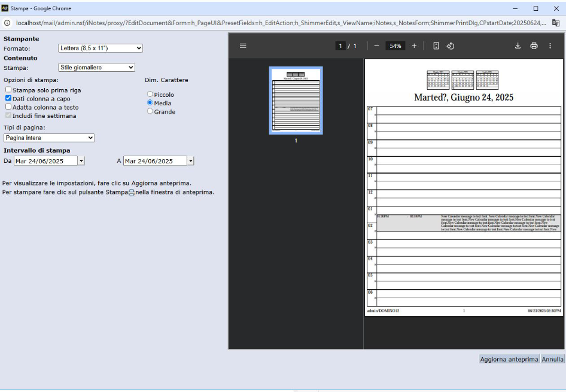Image resolution: width=566 pixels, height=392 pixels.
Task: Enable 'Stampa solo prima riga' checkbox
Action: pyautogui.click(x=8, y=90)
